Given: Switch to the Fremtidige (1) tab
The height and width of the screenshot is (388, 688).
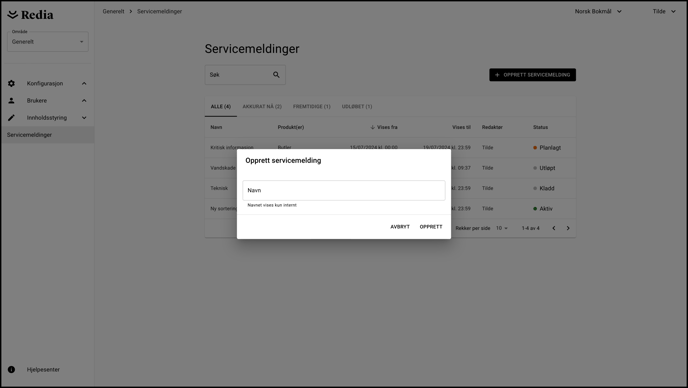Looking at the screenshot, I should [312, 107].
